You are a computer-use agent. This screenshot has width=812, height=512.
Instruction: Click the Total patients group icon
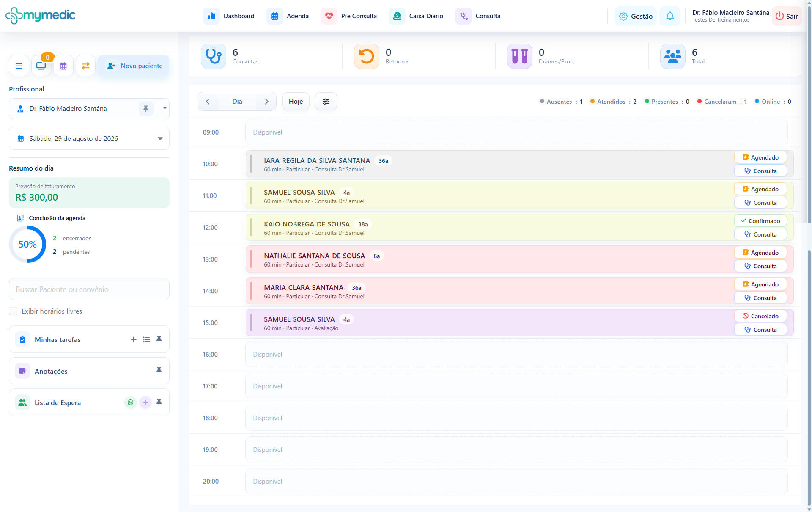tap(673, 56)
